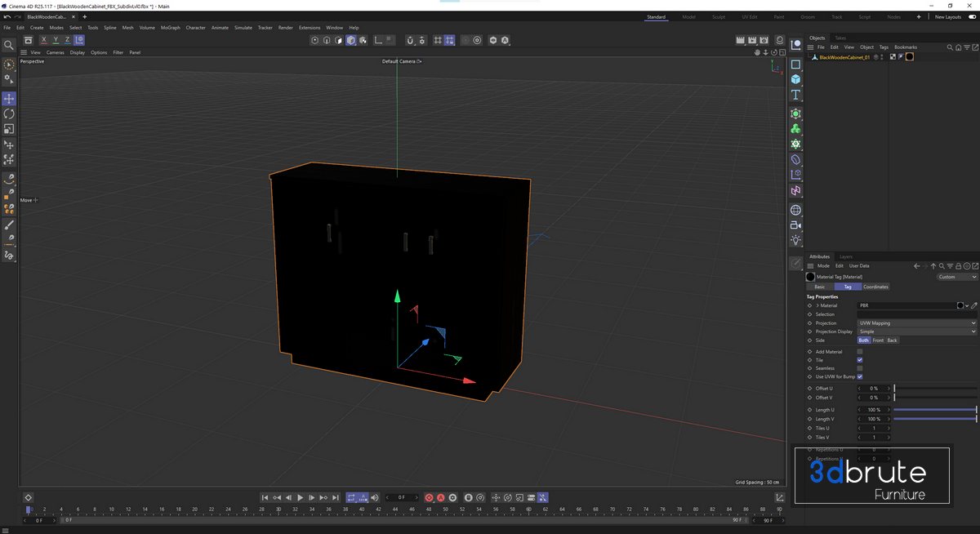Open the Custom dropdown in Attributes panel
The width and height of the screenshot is (980, 534).
click(956, 277)
